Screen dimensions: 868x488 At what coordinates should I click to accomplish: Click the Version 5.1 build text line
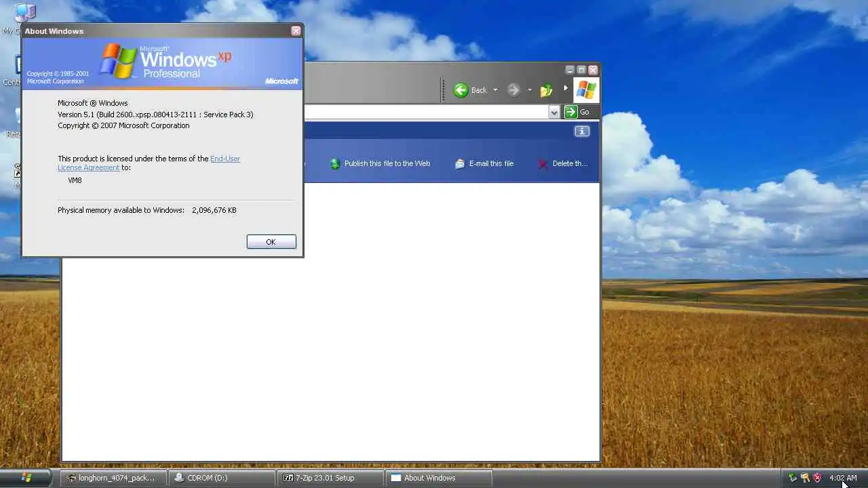point(155,115)
